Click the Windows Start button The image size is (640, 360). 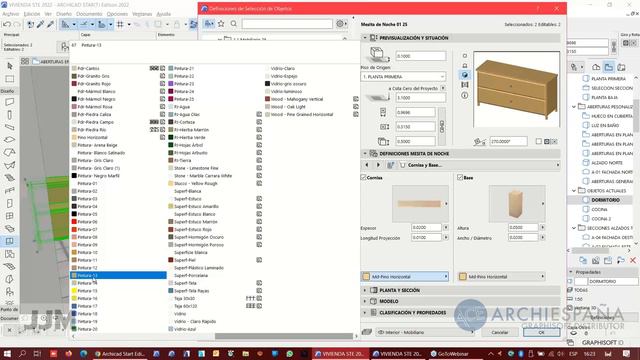coord(7,354)
